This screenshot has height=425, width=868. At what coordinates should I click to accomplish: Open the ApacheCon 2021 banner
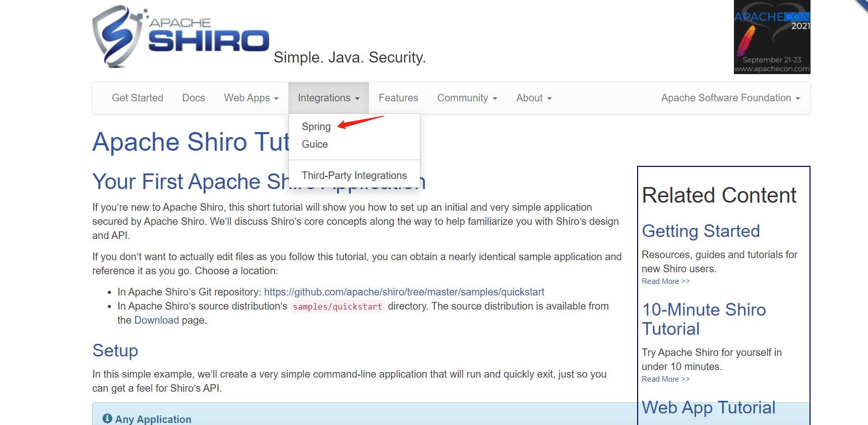coord(772,37)
